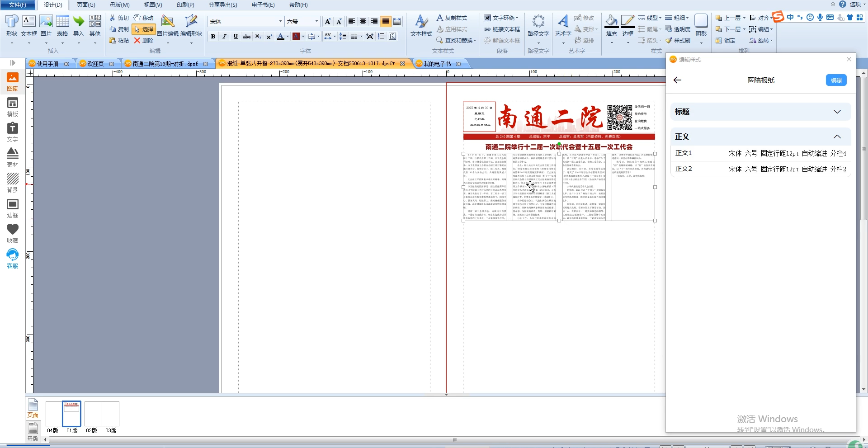Go back with the style panel arrow
The height and width of the screenshot is (448, 868).
(x=677, y=80)
